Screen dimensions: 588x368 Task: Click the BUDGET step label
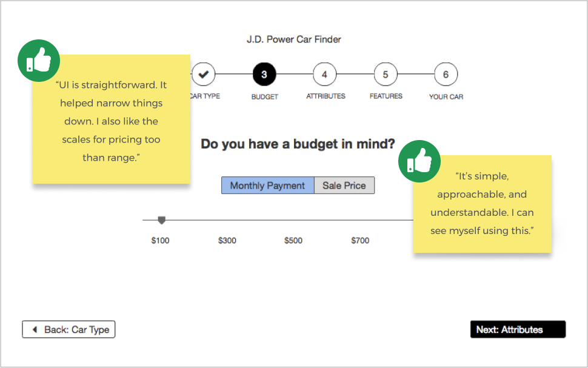(x=265, y=97)
